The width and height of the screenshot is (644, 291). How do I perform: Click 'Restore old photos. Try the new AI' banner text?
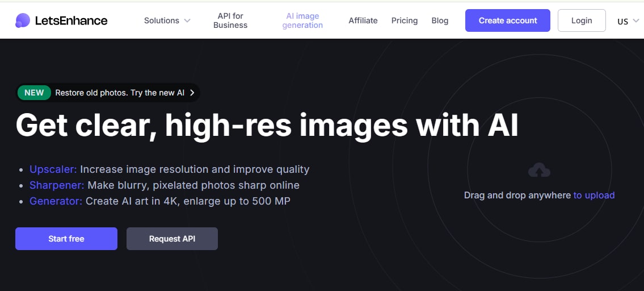click(120, 93)
